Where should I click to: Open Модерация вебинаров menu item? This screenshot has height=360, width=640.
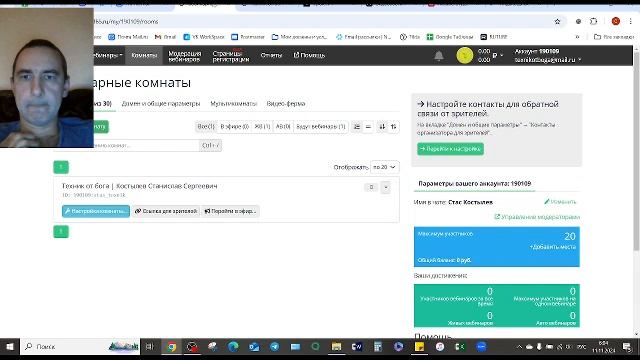(184, 56)
